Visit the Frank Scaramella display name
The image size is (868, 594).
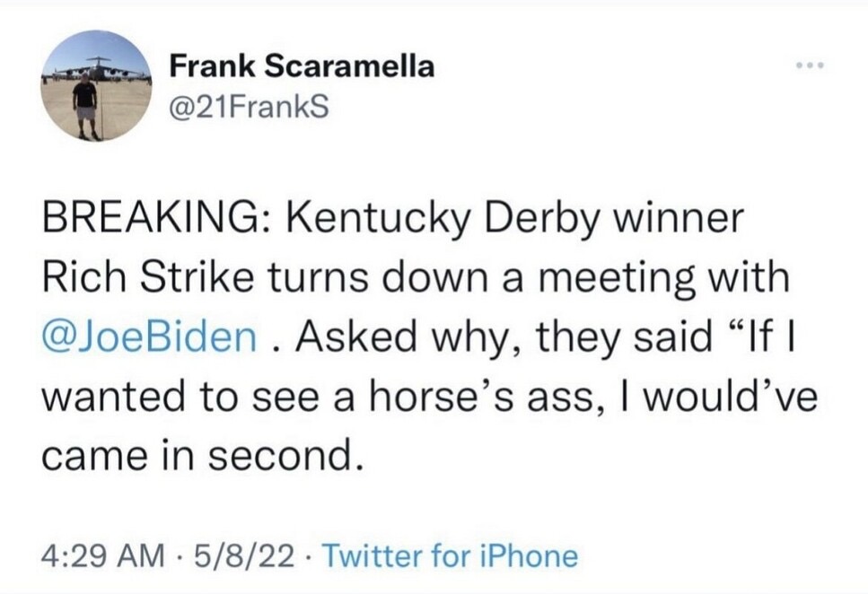tap(302, 66)
